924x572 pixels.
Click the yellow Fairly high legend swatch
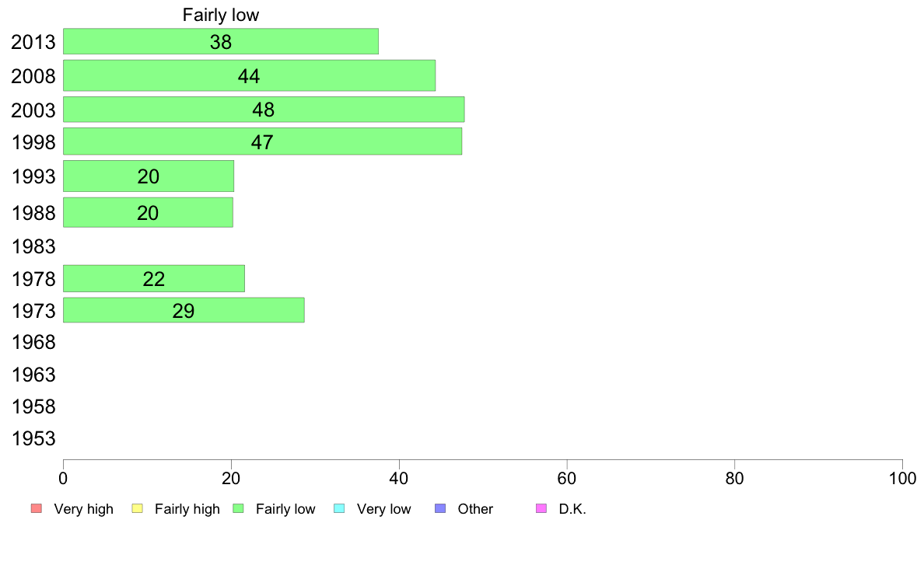click(x=137, y=509)
